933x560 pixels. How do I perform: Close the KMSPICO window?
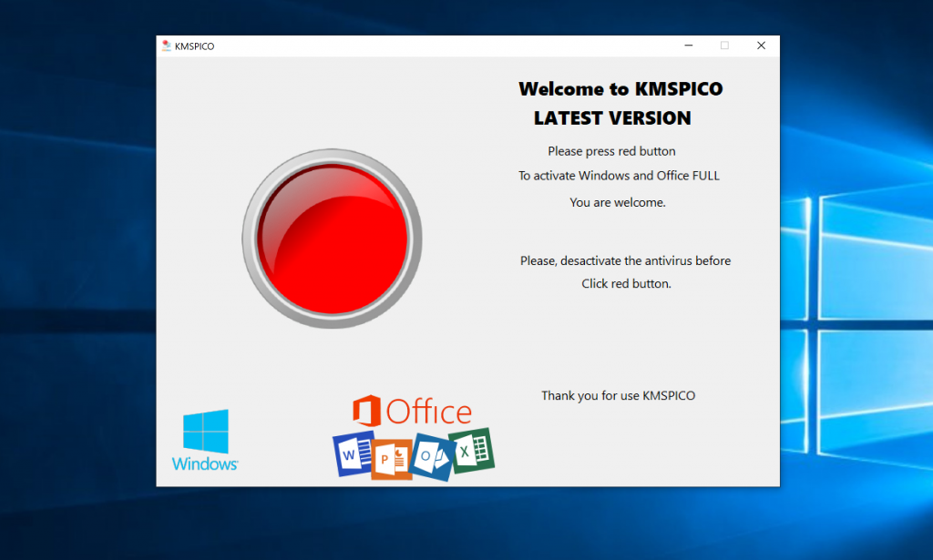click(761, 46)
